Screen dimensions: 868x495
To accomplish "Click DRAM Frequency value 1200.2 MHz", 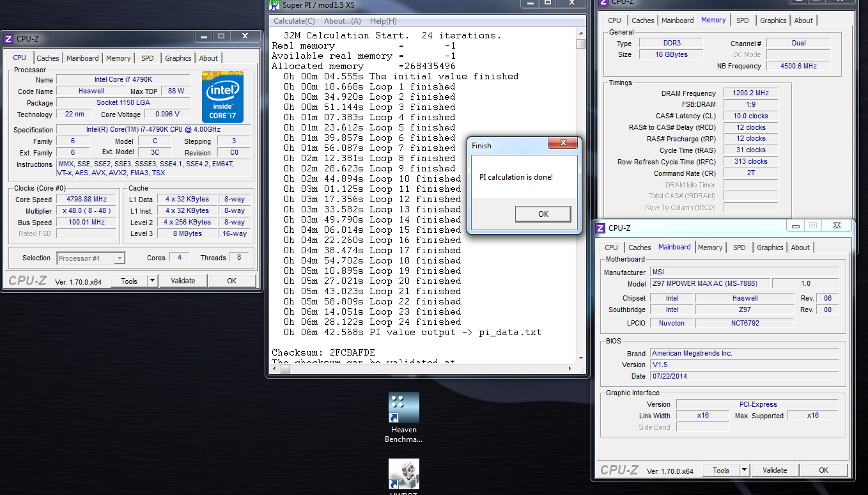I will click(x=750, y=93).
